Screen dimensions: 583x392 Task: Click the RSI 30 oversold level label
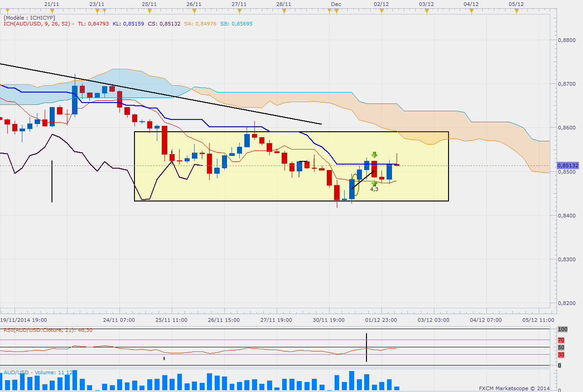(561, 355)
